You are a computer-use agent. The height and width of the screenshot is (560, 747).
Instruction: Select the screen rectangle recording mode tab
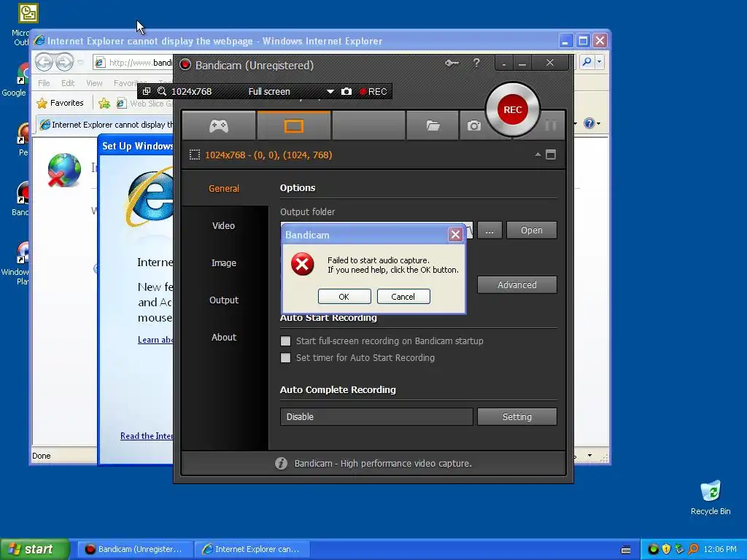click(293, 126)
